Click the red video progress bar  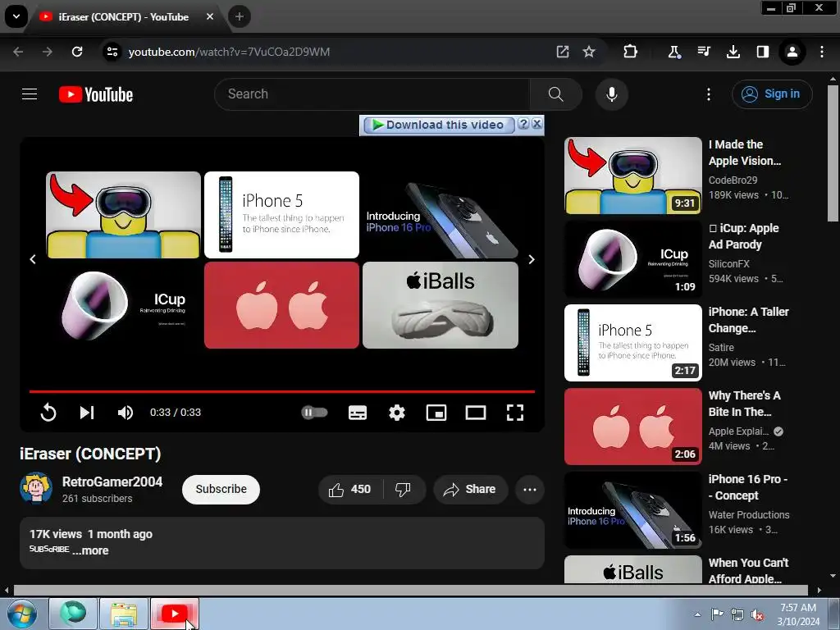click(282, 391)
